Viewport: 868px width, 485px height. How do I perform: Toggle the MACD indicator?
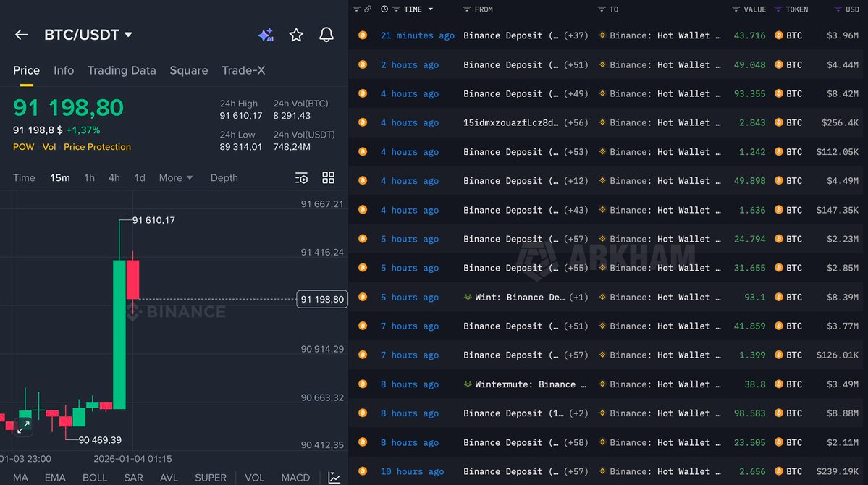[295, 477]
